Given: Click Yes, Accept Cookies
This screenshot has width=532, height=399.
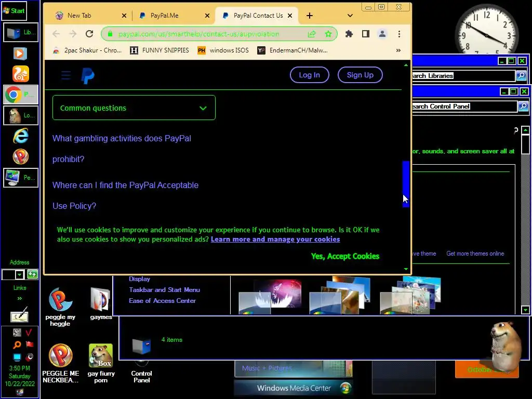Looking at the screenshot, I should coord(345,256).
